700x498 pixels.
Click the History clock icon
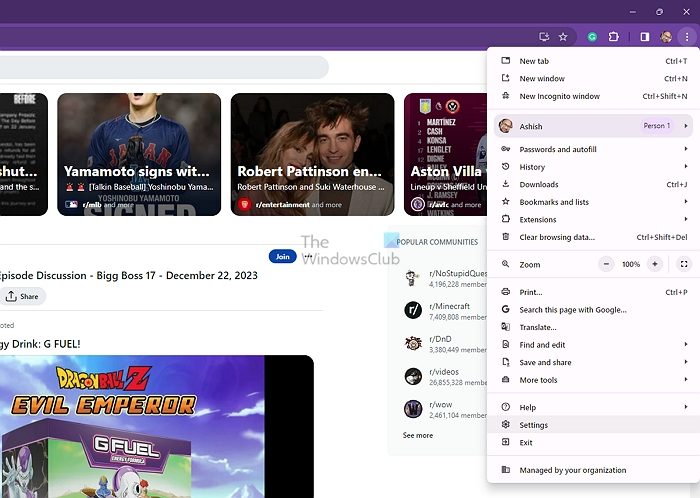tap(505, 166)
